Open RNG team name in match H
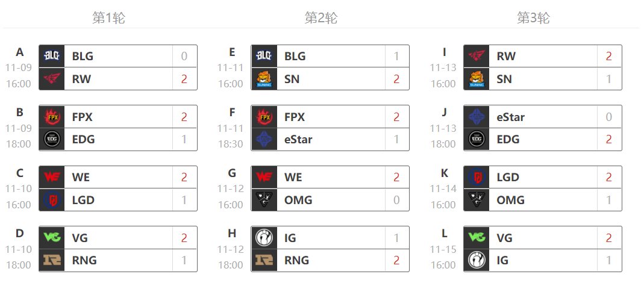 coord(296,260)
